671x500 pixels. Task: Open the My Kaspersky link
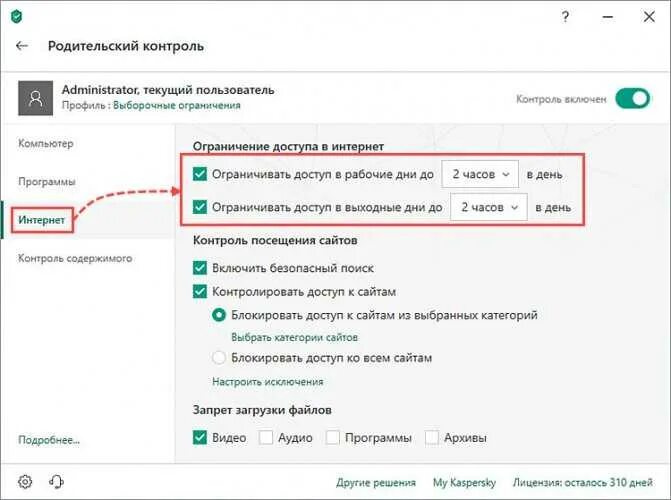coord(464,482)
